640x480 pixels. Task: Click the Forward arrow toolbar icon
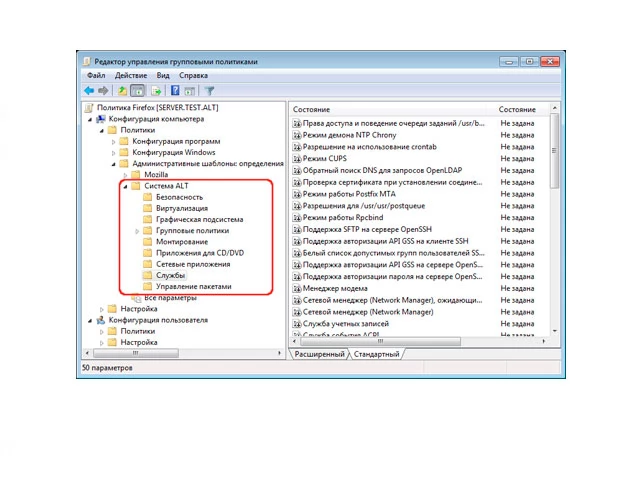coord(103,90)
